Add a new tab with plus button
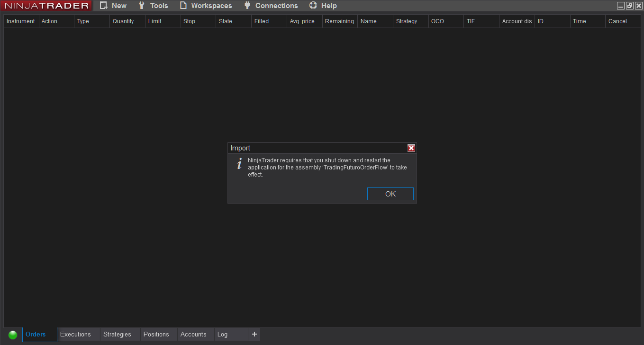This screenshot has height=345, width=644. pos(254,335)
